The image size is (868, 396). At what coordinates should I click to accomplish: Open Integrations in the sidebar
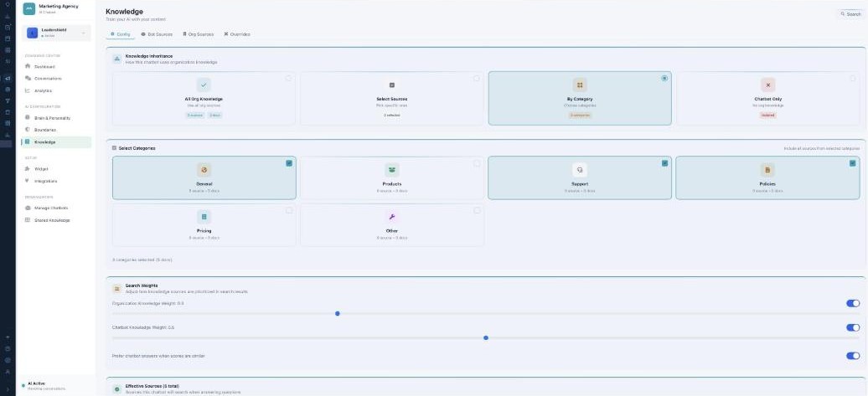(x=55, y=181)
